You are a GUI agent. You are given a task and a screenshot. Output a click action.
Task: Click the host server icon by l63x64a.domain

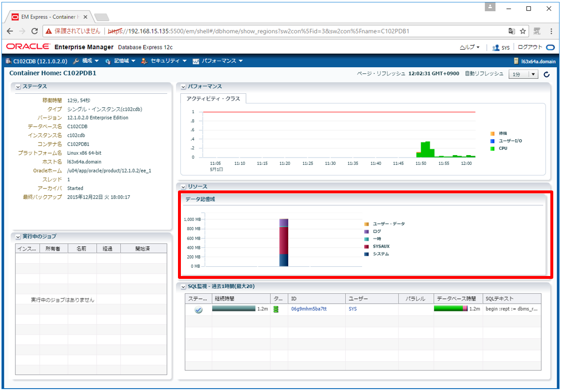(x=516, y=61)
